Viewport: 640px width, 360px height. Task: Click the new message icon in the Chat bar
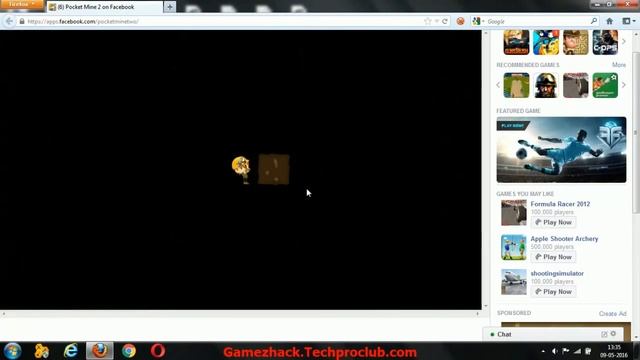604,334
